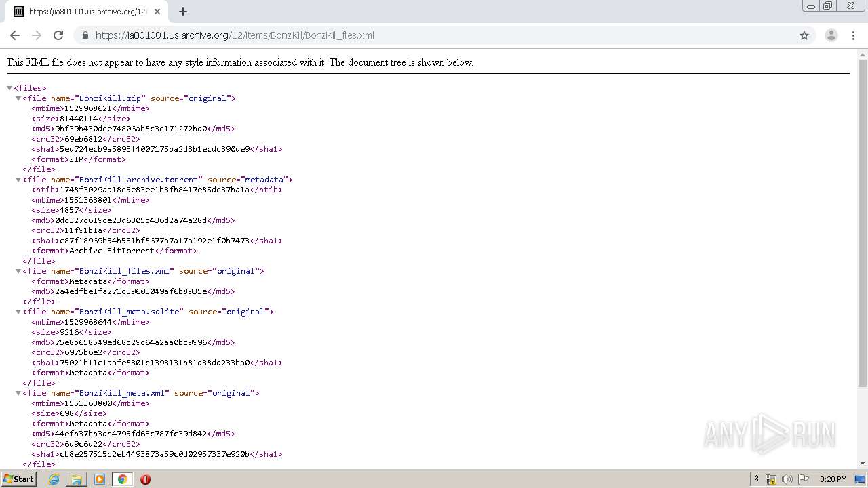Click the crc32 value 6d9c6d22

(x=83, y=444)
